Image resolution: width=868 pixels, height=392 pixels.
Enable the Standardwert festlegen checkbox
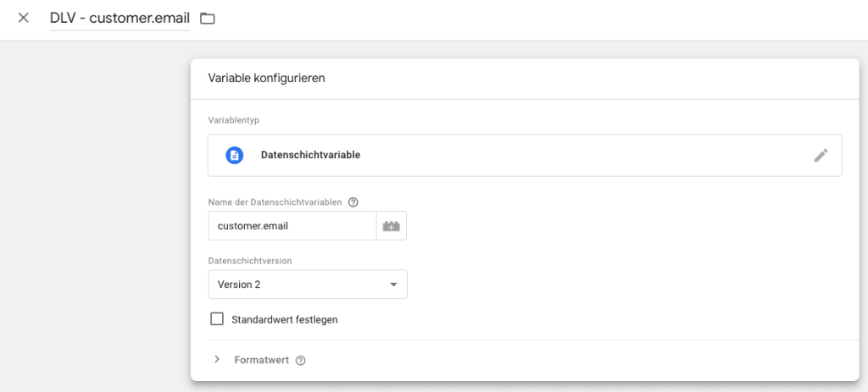tap(217, 319)
